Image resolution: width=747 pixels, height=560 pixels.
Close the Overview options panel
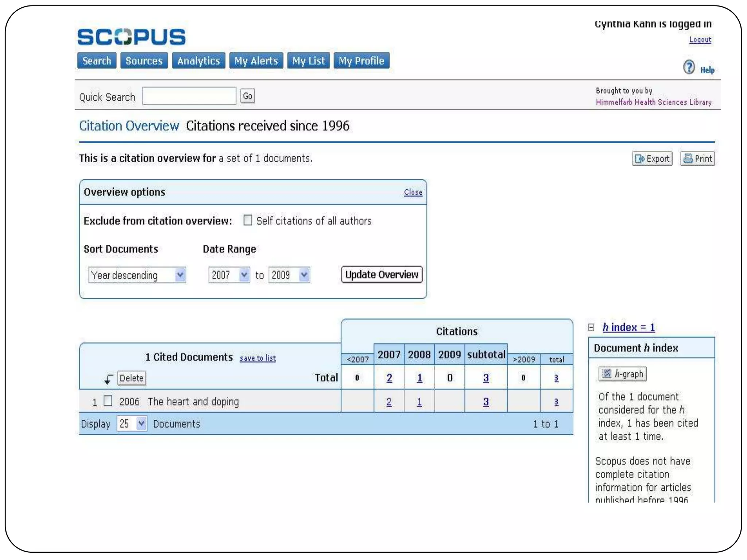413,192
